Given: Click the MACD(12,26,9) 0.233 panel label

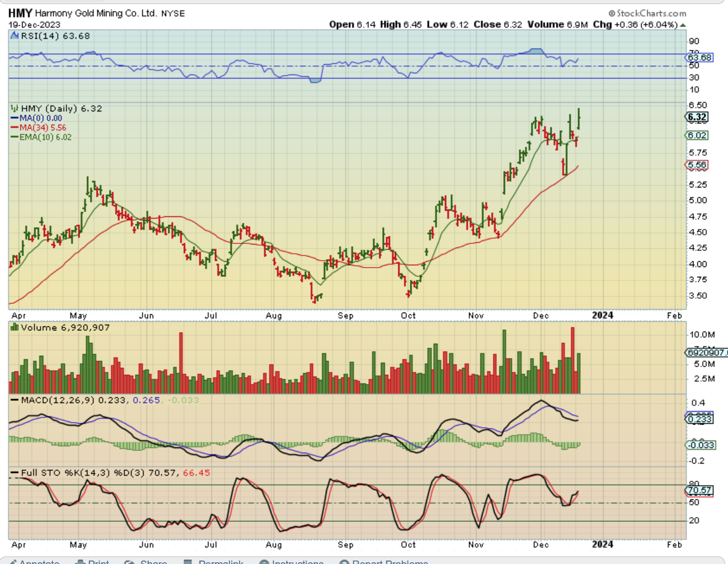Looking at the screenshot, I should pos(73,400).
